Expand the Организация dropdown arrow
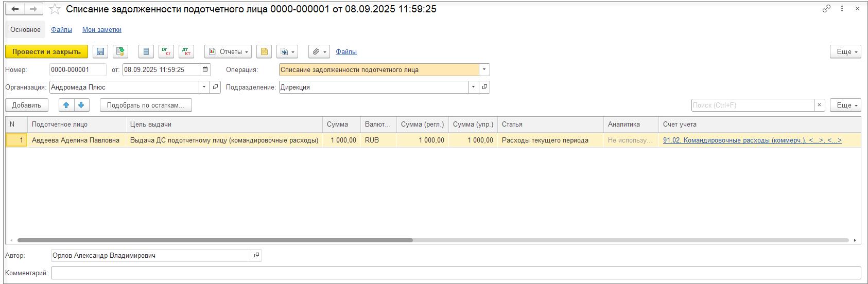868x284 pixels. pyautogui.click(x=204, y=87)
